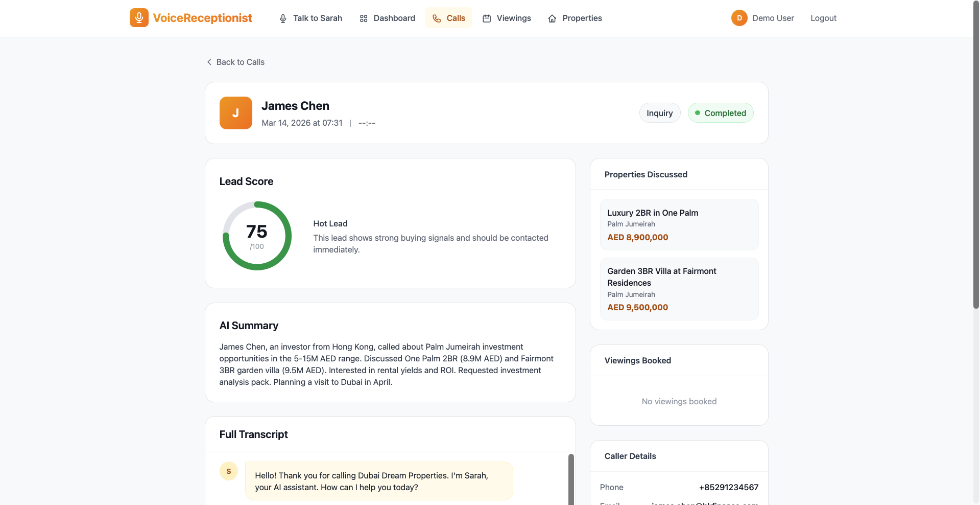Open Luxury 2BR in One Palm listing

point(679,224)
